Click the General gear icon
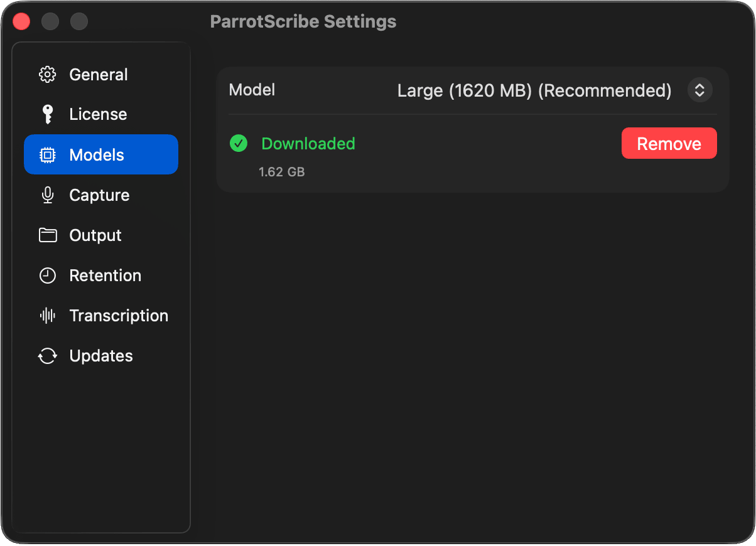Image resolution: width=756 pixels, height=546 pixels. pos(48,75)
